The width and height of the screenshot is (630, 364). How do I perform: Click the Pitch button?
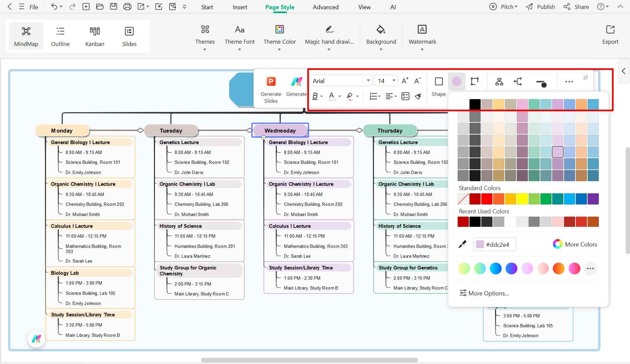pos(503,7)
